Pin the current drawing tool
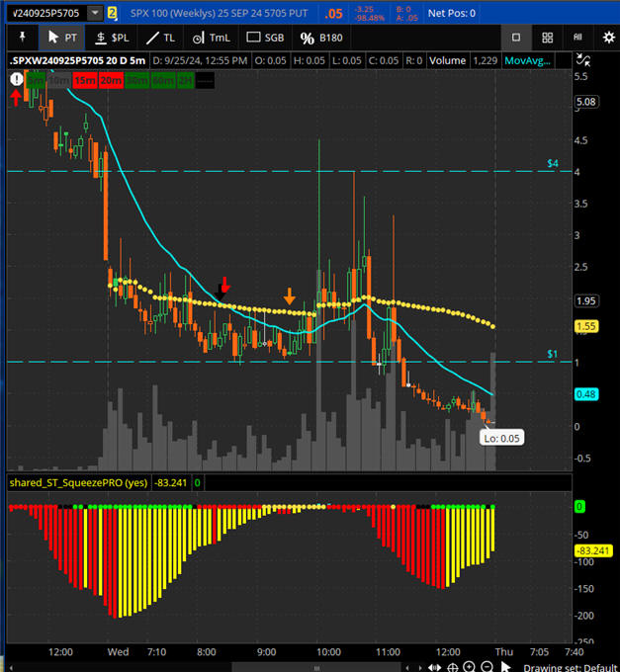Viewport: 620px width, 672px height. click(21, 37)
